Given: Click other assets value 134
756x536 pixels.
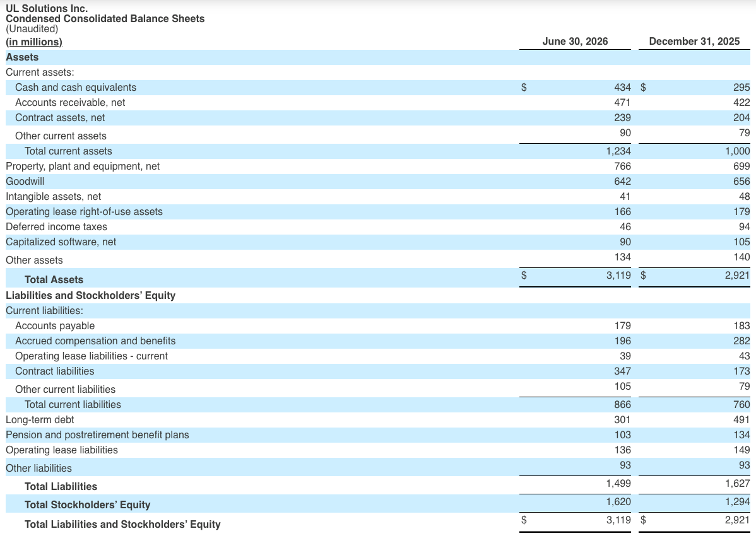Looking at the screenshot, I should tap(622, 257).
